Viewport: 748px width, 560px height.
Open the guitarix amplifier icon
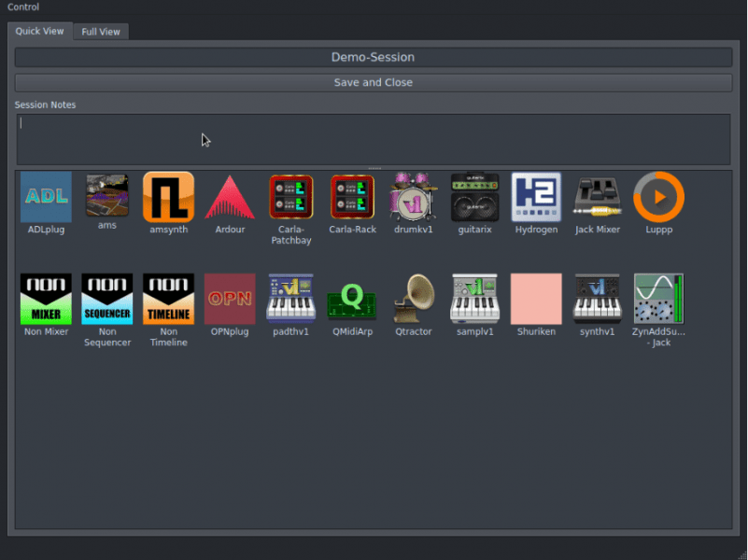(x=474, y=197)
